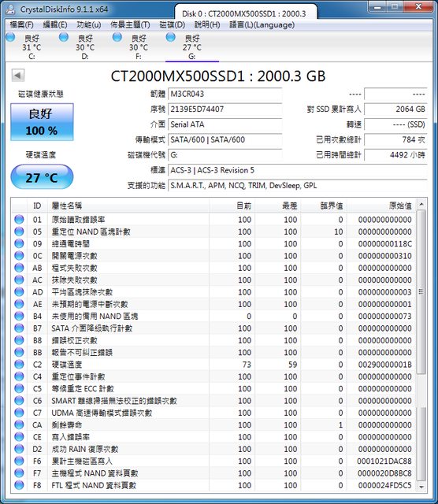Click status orb for attribute AE row
Image resolution: width=438 pixels, height=504 pixels.
(x=19, y=304)
